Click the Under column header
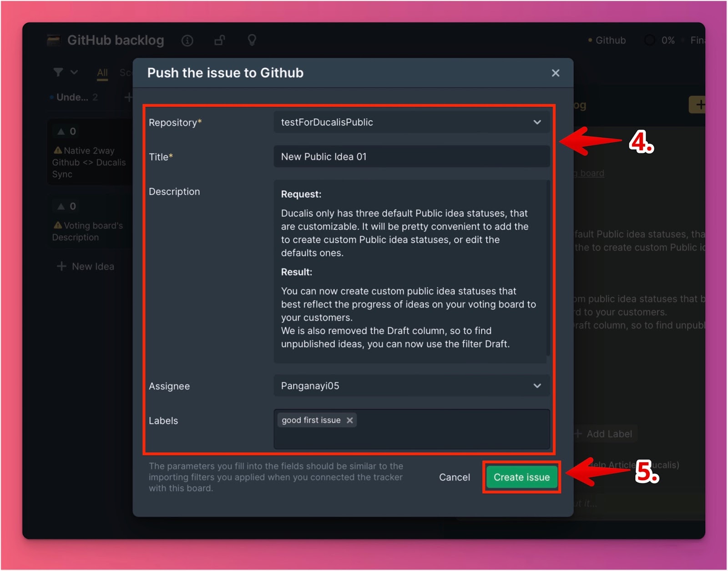728x571 pixels. (x=73, y=97)
